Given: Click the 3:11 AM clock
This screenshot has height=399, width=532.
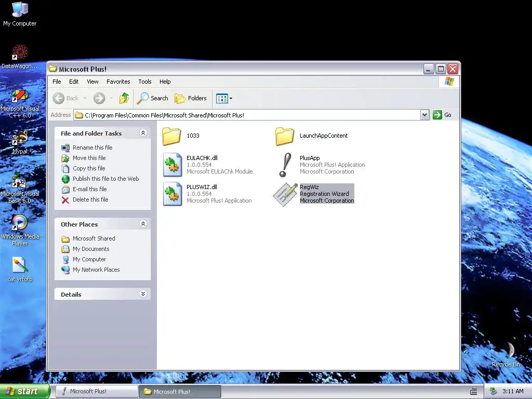Looking at the screenshot, I should coord(513,392).
